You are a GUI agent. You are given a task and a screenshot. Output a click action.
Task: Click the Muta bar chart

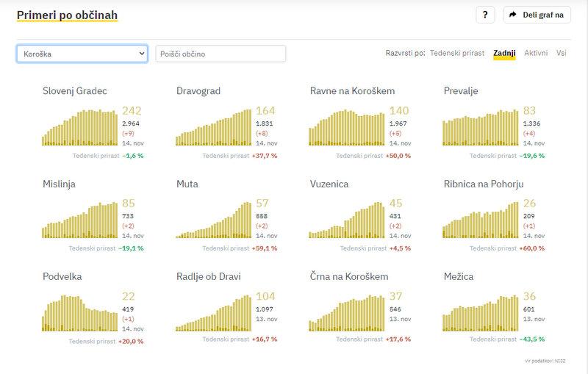214,220
